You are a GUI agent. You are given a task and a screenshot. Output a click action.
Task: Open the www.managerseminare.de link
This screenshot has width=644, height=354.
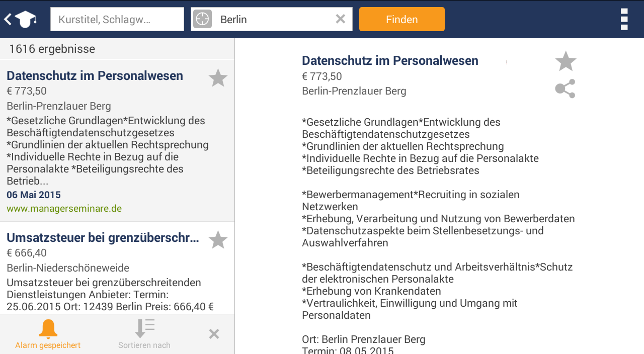click(x=64, y=208)
